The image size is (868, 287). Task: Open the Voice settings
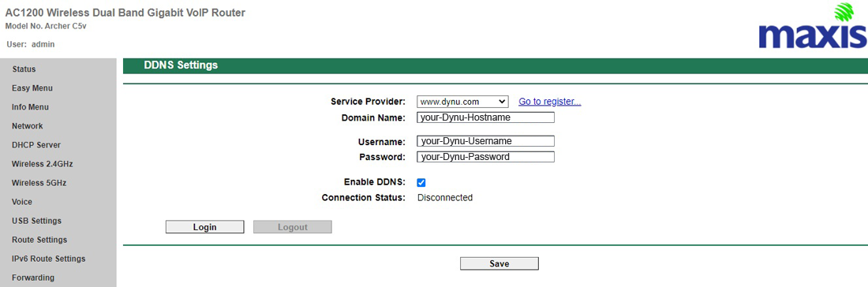click(21, 202)
